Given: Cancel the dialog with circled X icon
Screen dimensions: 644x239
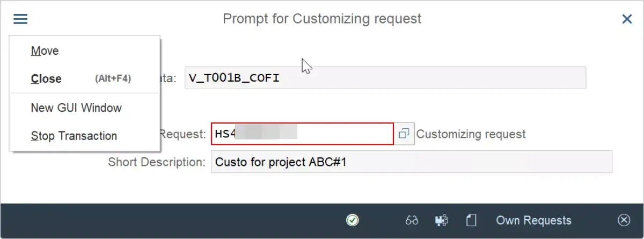Looking at the screenshot, I should click(624, 220).
